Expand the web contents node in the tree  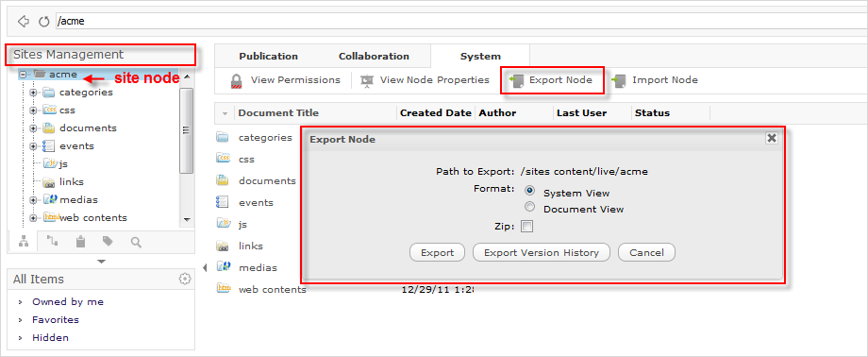tap(33, 217)
